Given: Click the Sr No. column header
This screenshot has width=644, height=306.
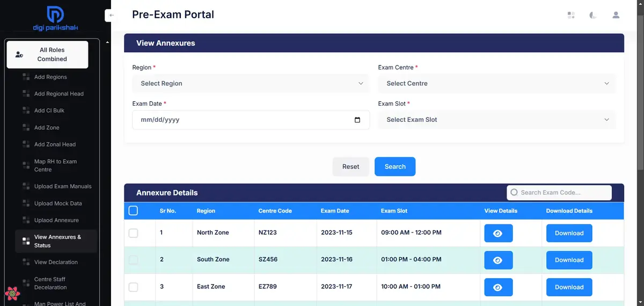Looking at the screenshot, I should (x=168, y=211).
